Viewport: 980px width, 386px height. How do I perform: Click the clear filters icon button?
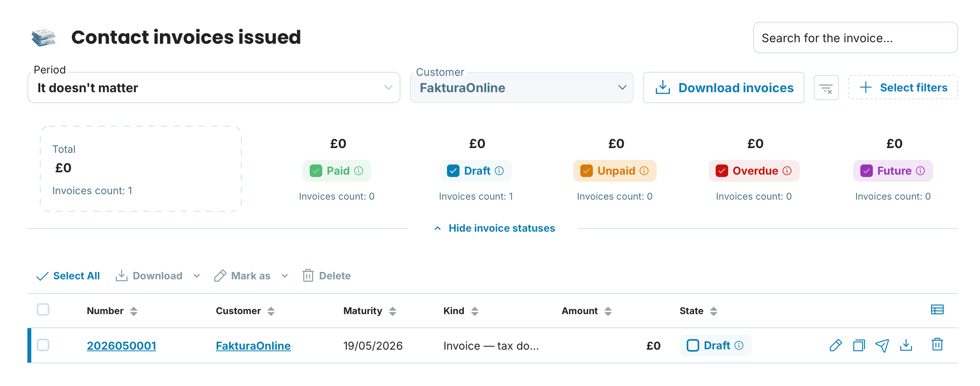pyautogui.click(x=826, y=88)
